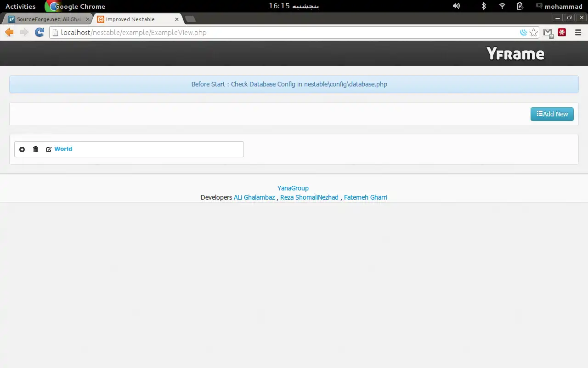
Task: Delete the World item with the trash icon
Action: tap(35, 149)
